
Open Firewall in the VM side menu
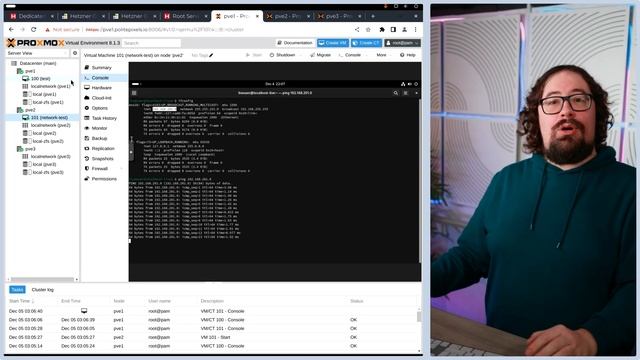99,169
